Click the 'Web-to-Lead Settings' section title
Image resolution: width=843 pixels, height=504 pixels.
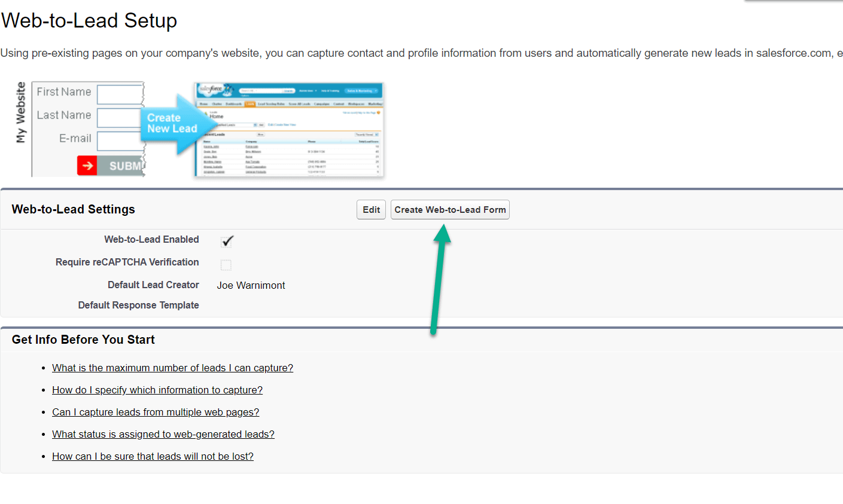point(74,209)
